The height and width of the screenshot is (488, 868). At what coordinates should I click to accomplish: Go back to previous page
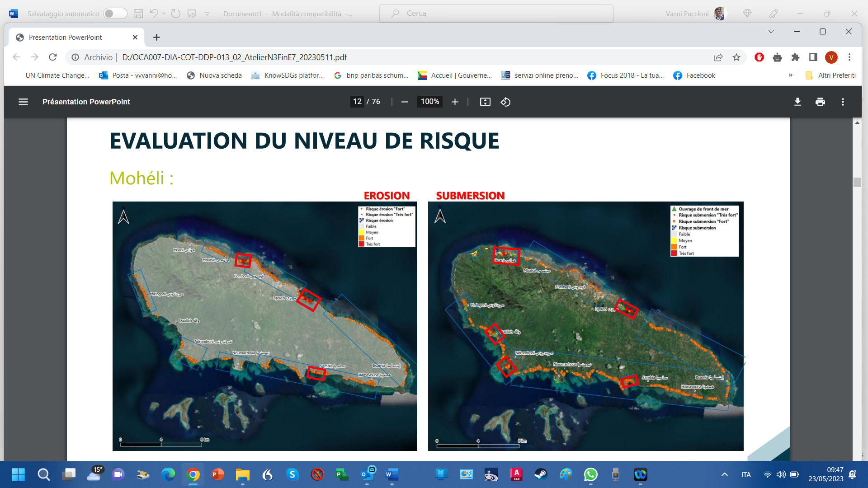(17, 57)
